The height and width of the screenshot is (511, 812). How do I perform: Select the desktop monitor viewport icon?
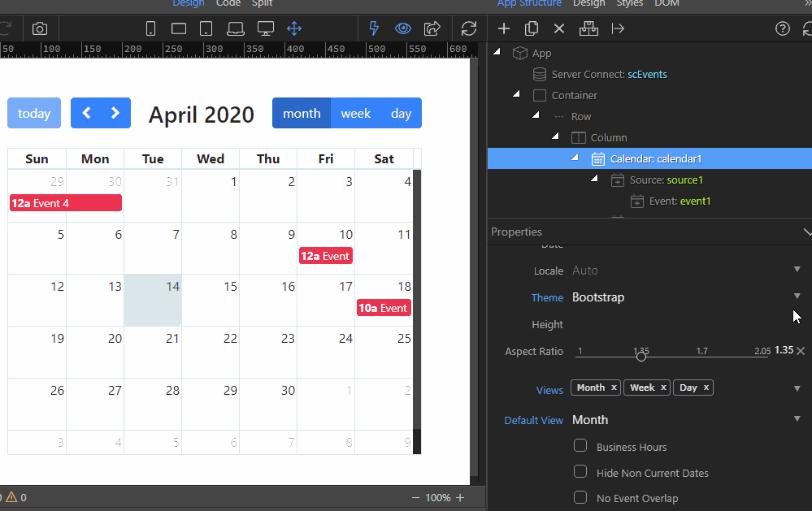[x=266, y=29]
